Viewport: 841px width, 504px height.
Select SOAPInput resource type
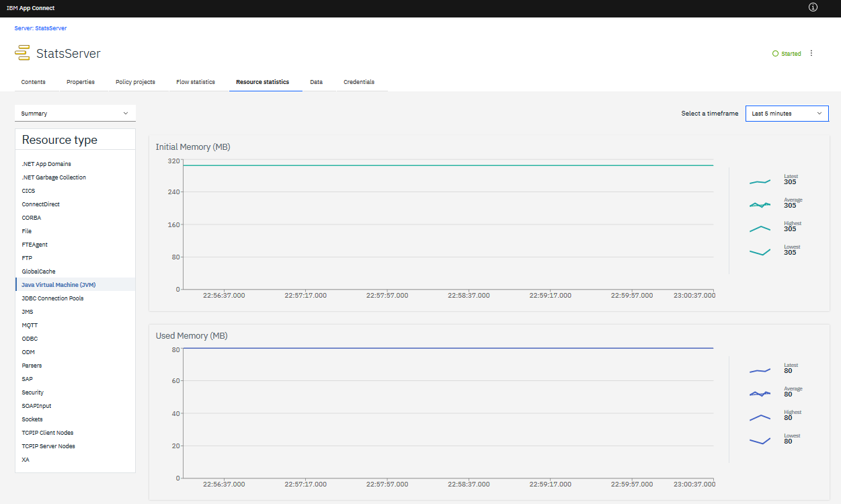(75, 406)
